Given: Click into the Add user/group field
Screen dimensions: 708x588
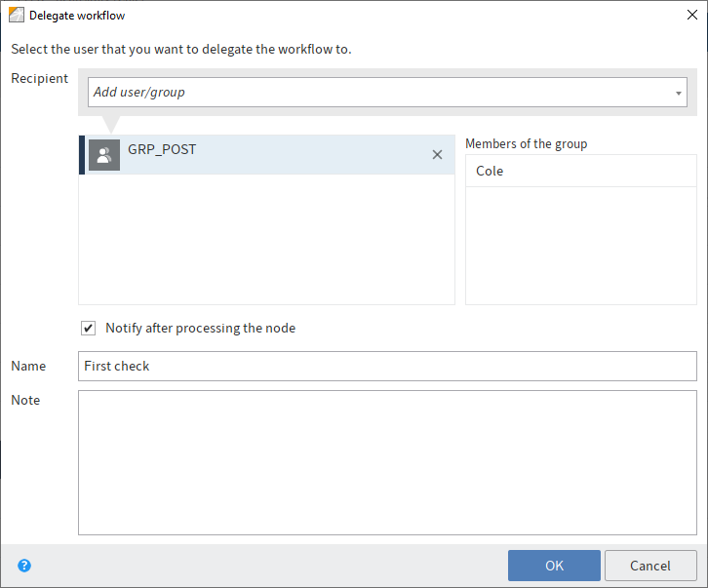Looking at the screenshot, I should point(387,92).
